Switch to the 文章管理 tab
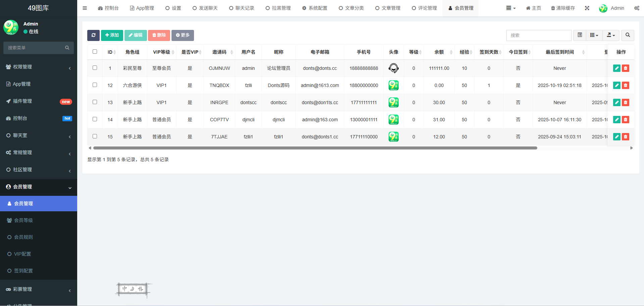This screenshot has width=644, height=306. point(388,8)
